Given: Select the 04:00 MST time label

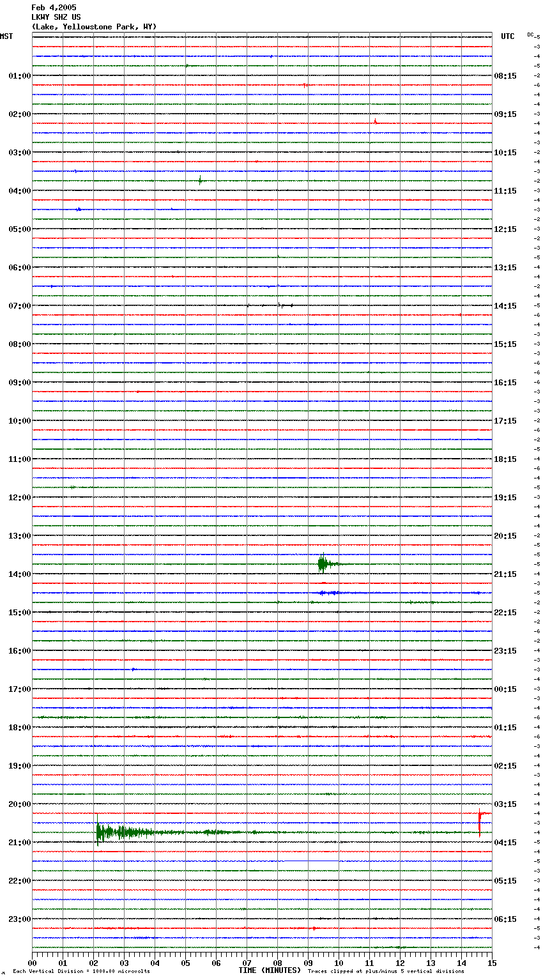Looking at the screenshot, I should point(19,191).
